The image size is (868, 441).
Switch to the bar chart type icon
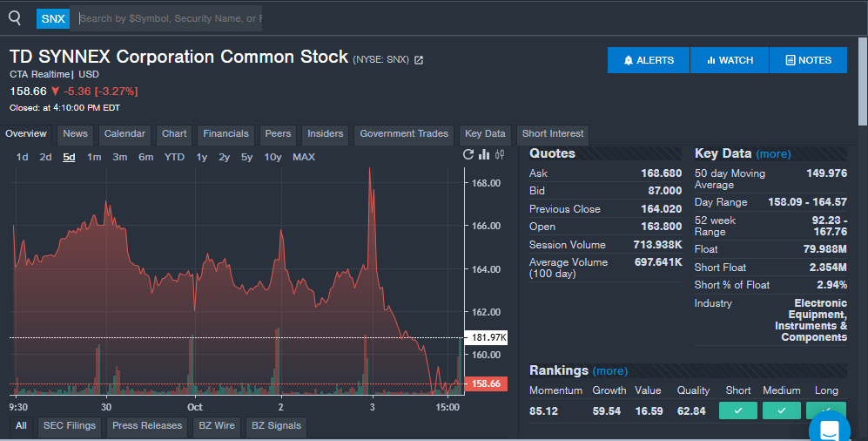click(x=484, y=155)
